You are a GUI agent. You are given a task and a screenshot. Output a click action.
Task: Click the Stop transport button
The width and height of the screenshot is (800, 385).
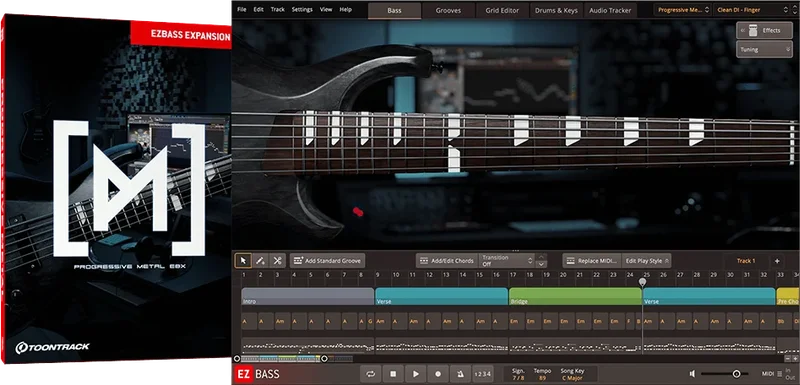click(393, 374)
